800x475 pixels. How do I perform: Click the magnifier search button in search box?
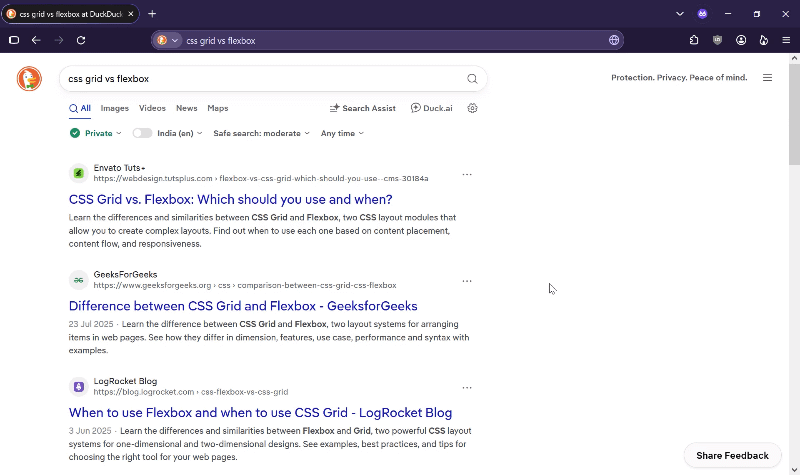pos(472,79)
